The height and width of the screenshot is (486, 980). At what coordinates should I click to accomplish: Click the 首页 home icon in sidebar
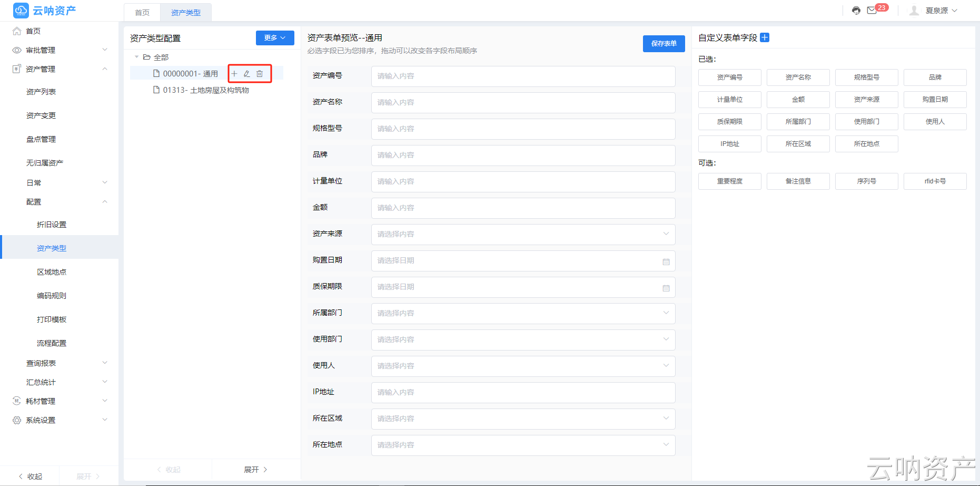tap(16, 31)
